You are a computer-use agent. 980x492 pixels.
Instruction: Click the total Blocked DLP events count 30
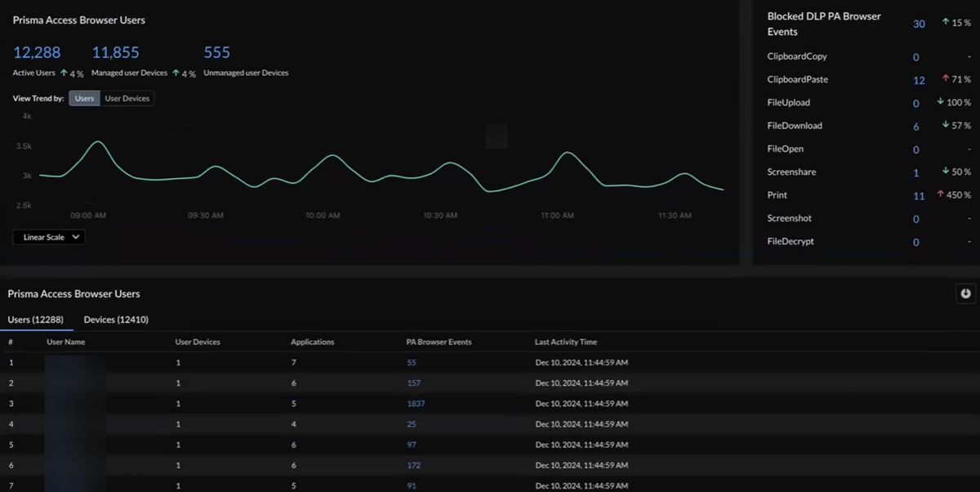(919, 24)
